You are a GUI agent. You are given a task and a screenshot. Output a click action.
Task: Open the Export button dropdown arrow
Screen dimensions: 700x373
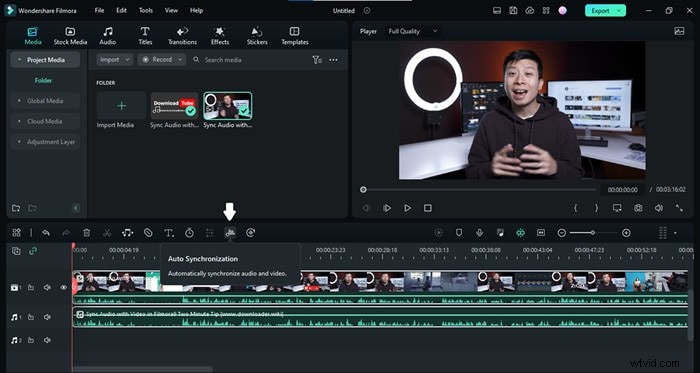point(619,10)
